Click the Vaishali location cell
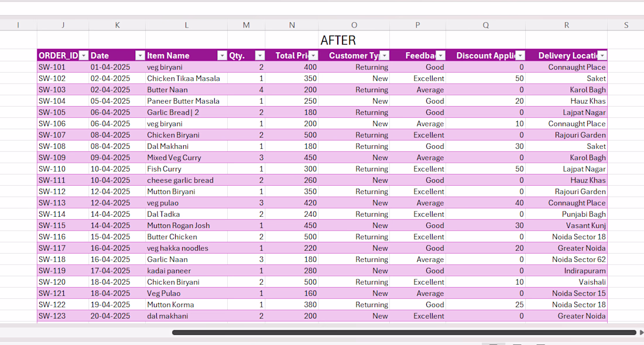644x345 pixels. (566, 282)
